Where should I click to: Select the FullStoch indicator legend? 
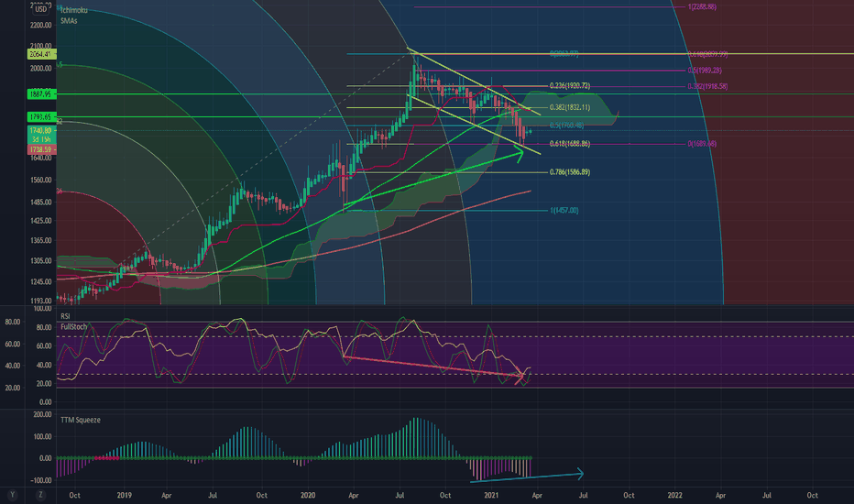point(73,327)
